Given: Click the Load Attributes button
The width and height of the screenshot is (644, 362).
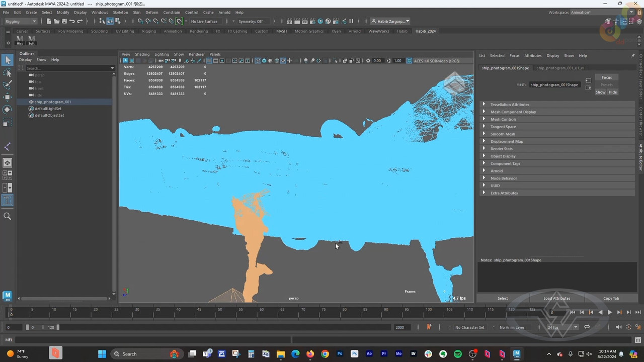Looking at the screenshot, I should (556, 298).
